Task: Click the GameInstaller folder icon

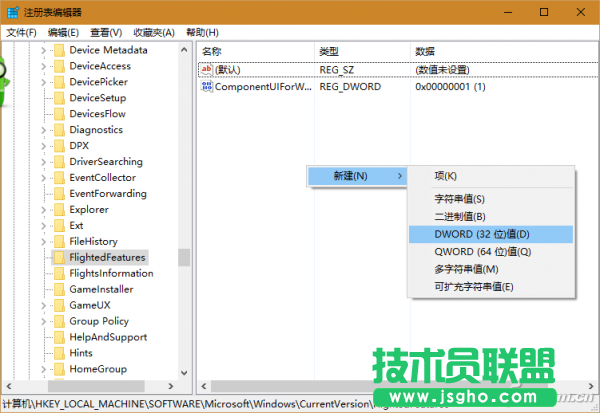Action: tap(59, 290)
